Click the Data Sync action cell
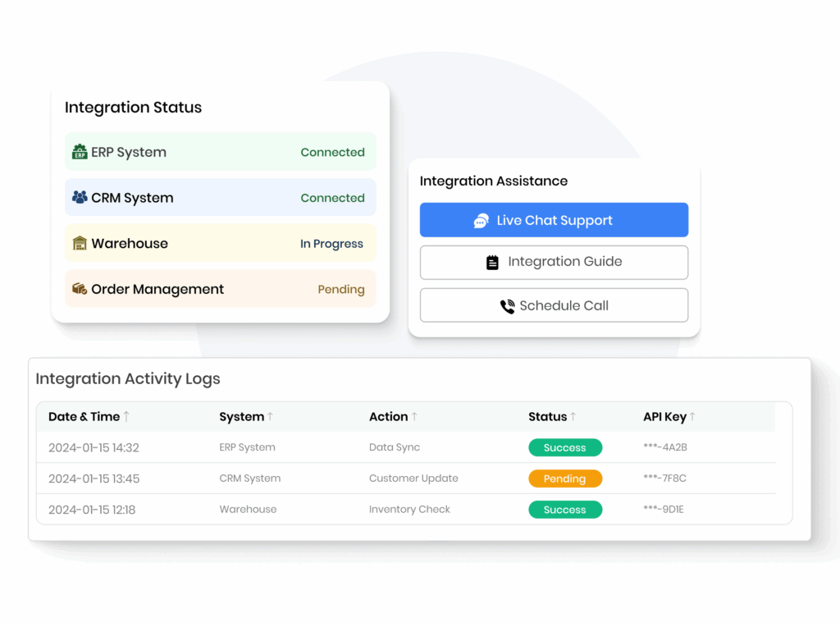This screenshot has height=623, width=840. coord(395,447)
